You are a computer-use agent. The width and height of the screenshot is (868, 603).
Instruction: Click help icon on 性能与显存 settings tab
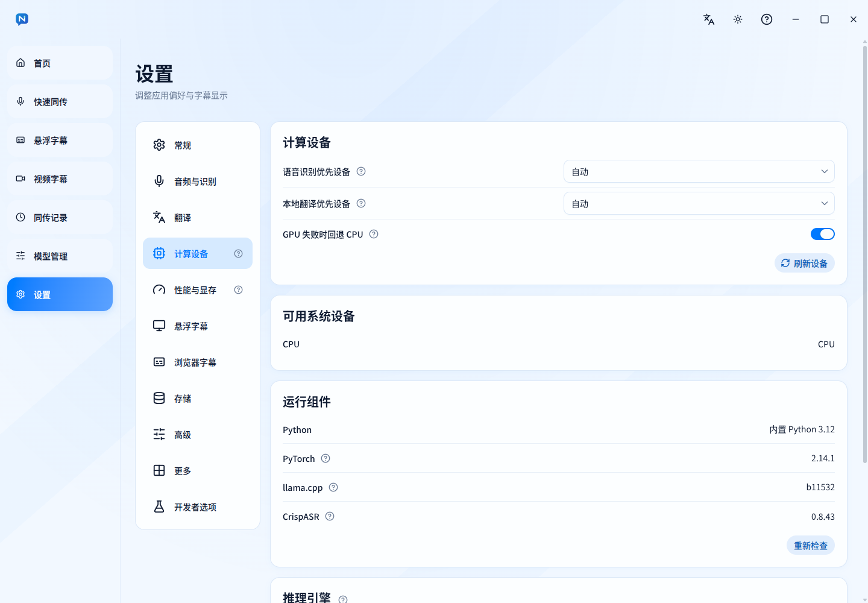[x=239, y=290]
